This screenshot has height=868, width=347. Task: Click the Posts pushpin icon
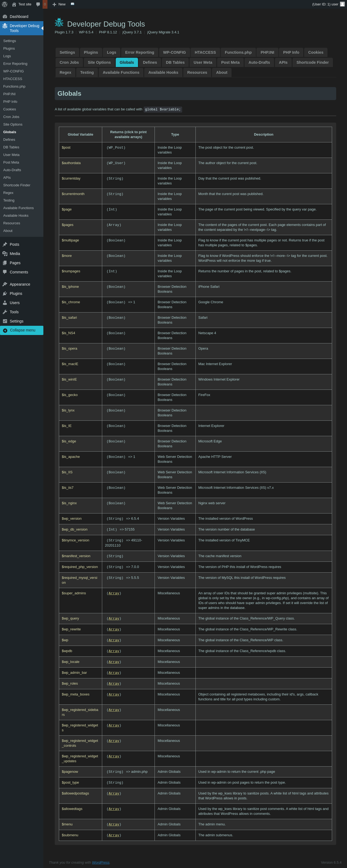[5, 244]
